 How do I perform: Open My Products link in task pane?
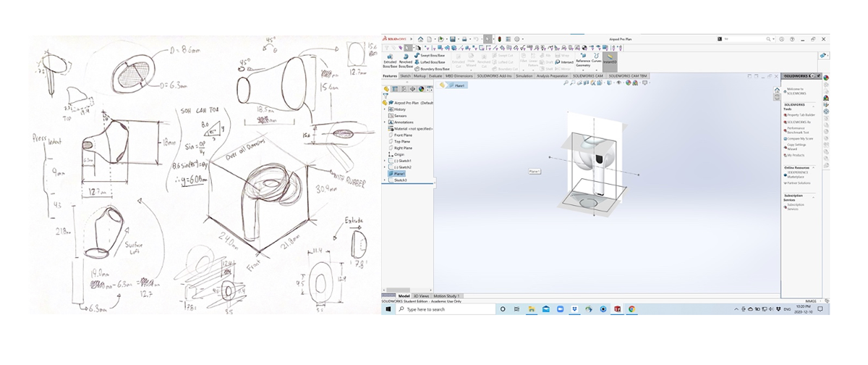coord(795,155)
